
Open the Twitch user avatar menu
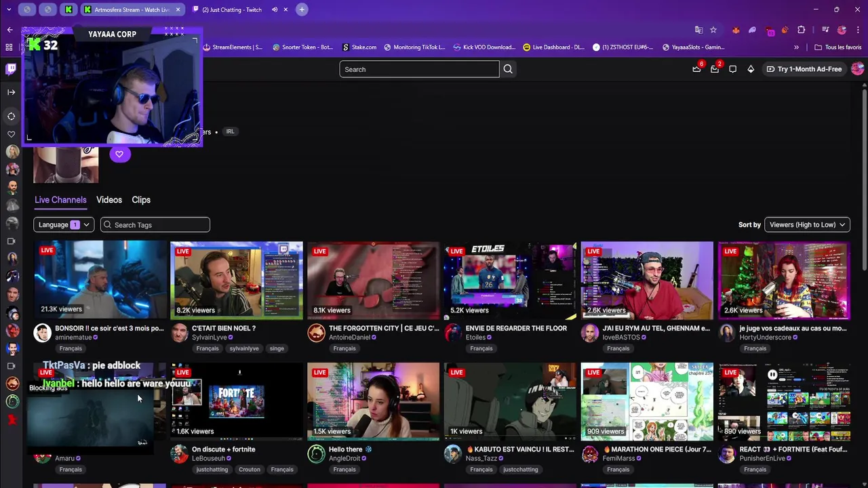857,69
